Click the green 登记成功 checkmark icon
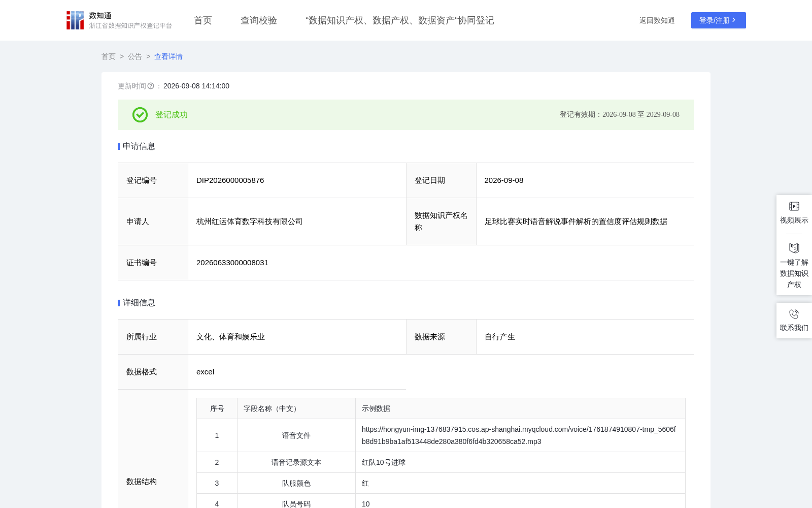Image resolution: width=812 pixels, height=508 pixels. (140, 115)
